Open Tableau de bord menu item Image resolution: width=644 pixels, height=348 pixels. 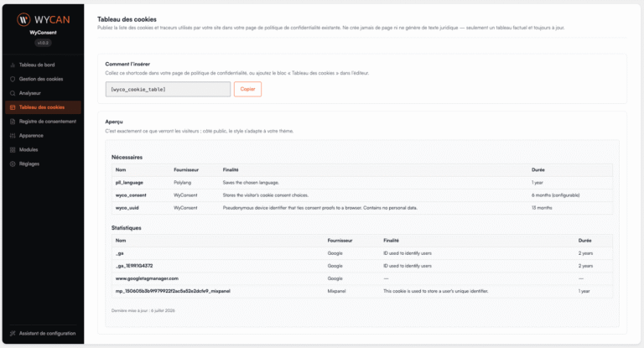43,65
